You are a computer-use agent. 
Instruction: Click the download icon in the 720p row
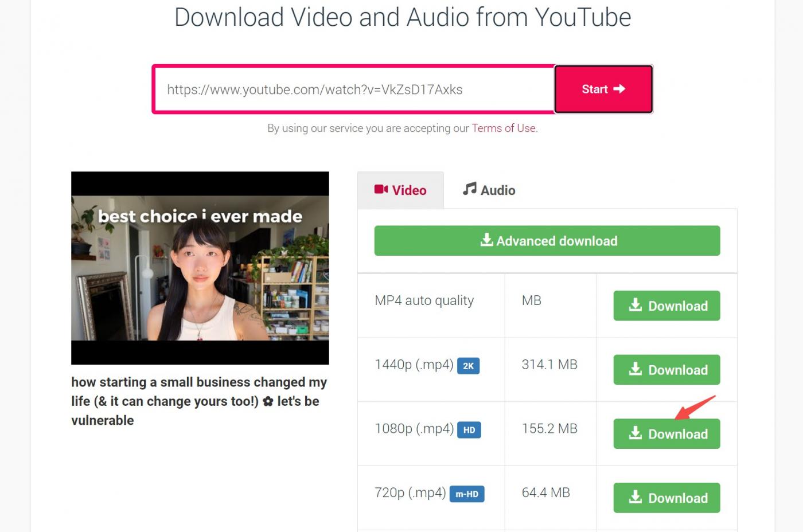[x=635, y=498]
